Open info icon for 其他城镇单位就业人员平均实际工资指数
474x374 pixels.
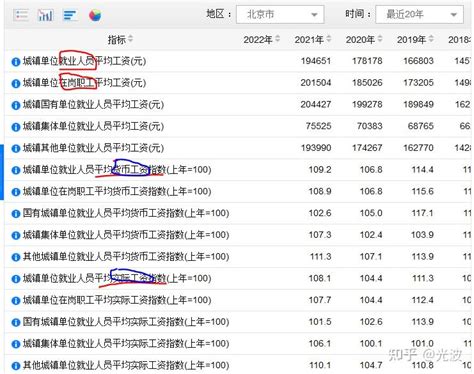(x=16, y=366)
